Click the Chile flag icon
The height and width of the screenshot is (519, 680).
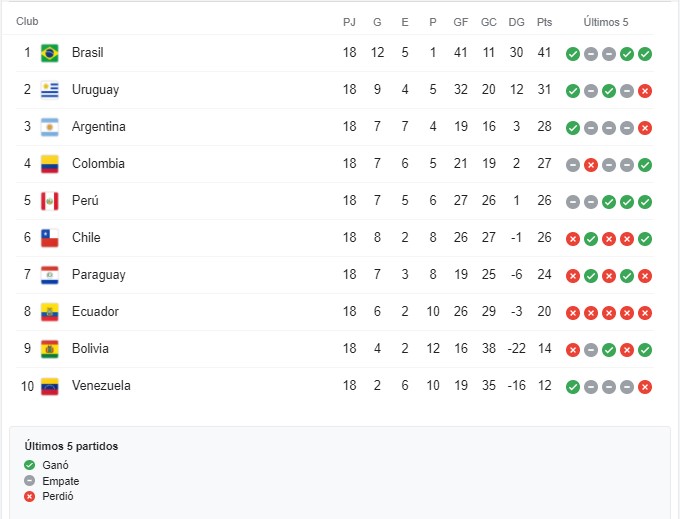point(50,238)
